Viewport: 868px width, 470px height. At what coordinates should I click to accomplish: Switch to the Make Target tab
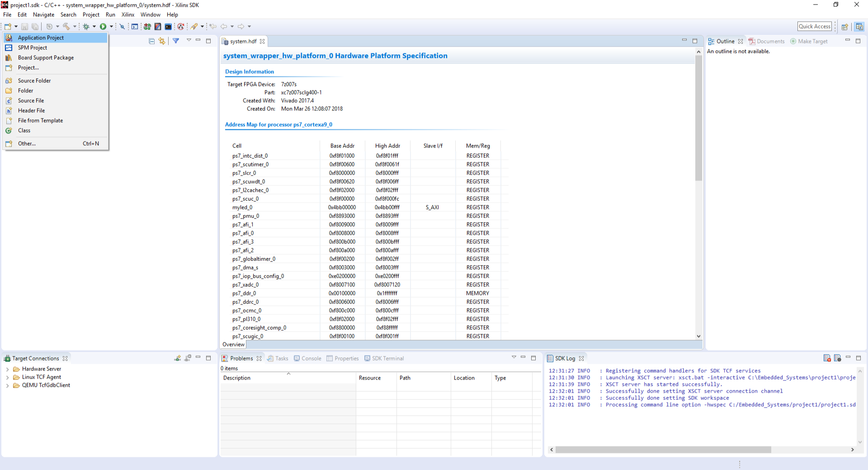[809, 41]
